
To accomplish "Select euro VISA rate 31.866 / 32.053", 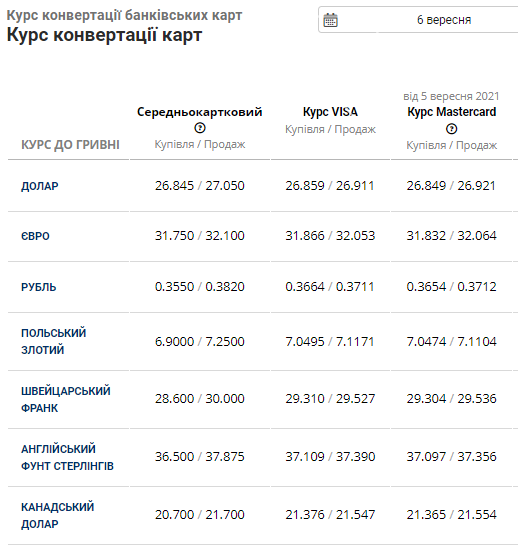I will pyautogui.click(x=330, y=236).
